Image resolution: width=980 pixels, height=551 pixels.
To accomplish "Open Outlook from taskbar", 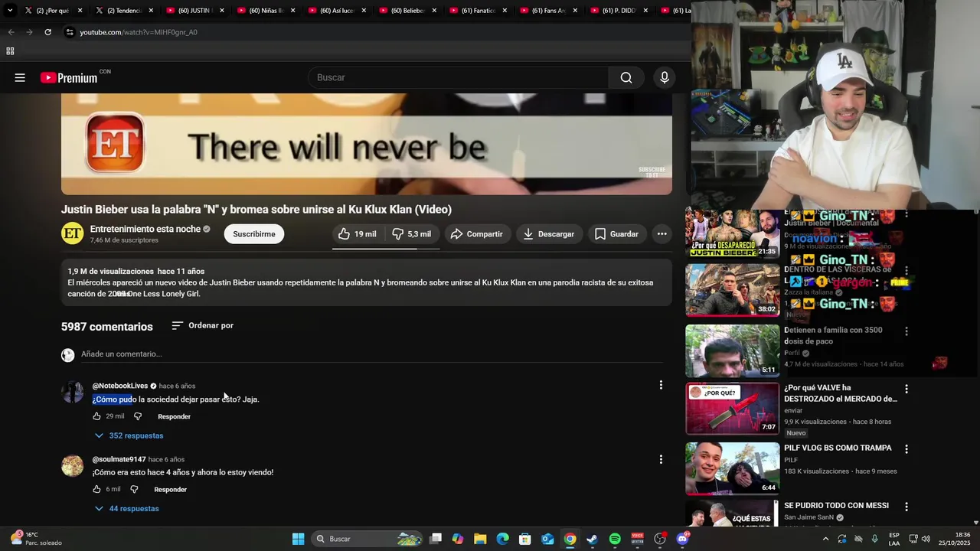I will tap(547, 539).
